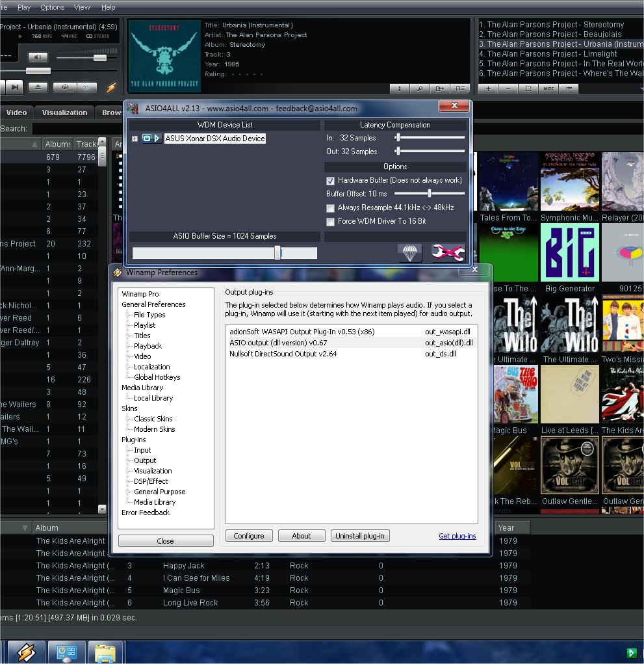Click the ASIO4ALL title bar app icon
The image size is (644, 664).
(133, 109)
